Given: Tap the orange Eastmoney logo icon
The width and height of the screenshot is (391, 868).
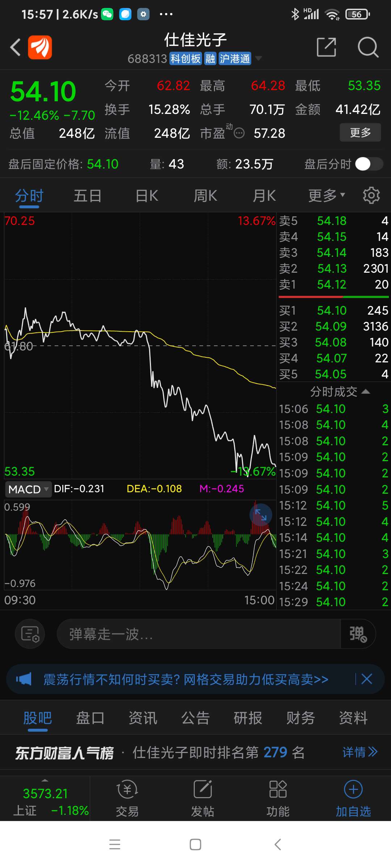Looking at the screenshot, I should point(40,47).
